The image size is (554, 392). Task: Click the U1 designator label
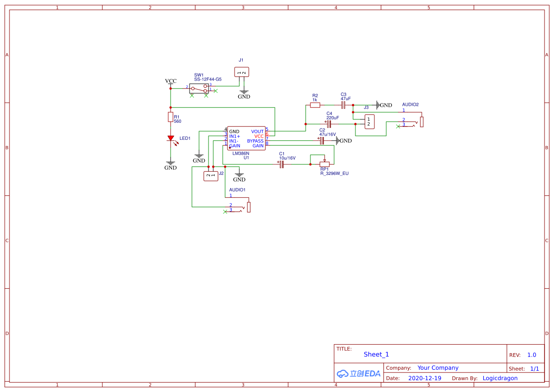click(246, 158)
